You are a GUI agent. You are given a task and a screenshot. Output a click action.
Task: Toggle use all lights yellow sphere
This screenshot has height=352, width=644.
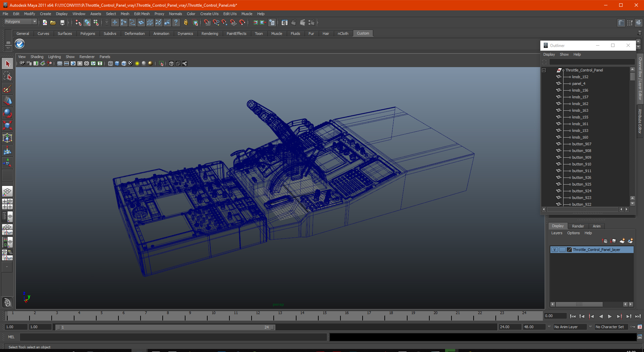pyautogui.click(x=137, y=63)
